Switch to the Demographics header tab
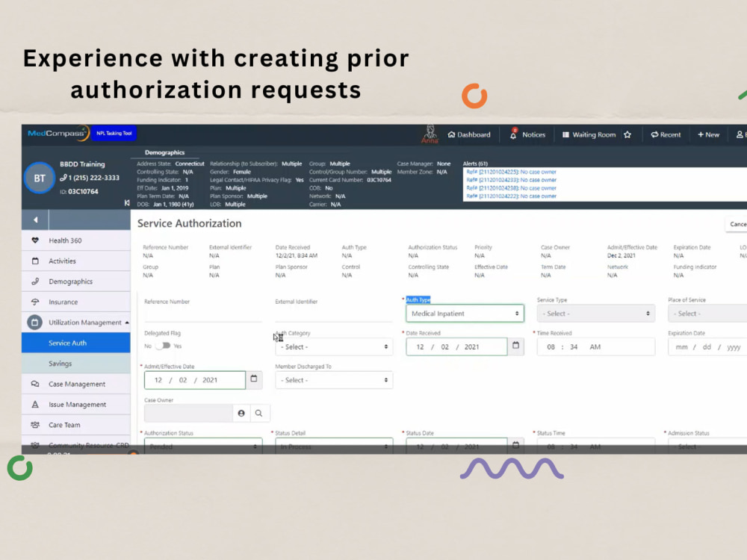Screen dimensions: 747x560 pyautogui.click(x=164, y=152)
